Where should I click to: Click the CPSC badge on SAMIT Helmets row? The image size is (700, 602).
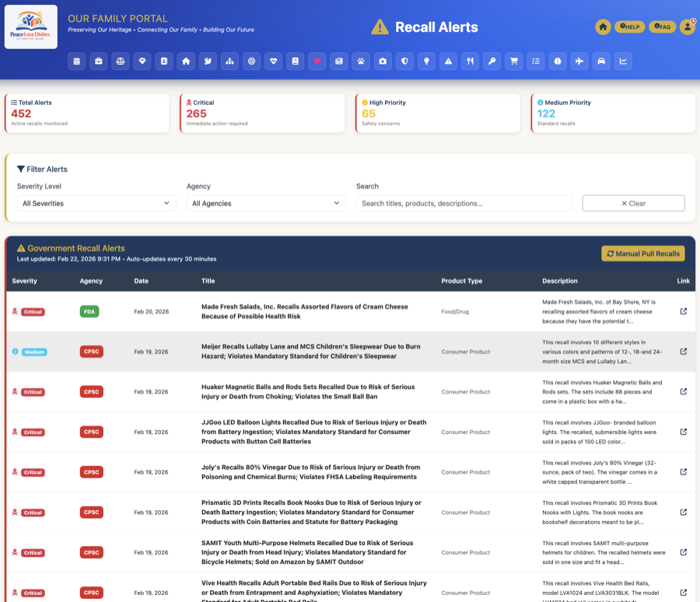92,552
